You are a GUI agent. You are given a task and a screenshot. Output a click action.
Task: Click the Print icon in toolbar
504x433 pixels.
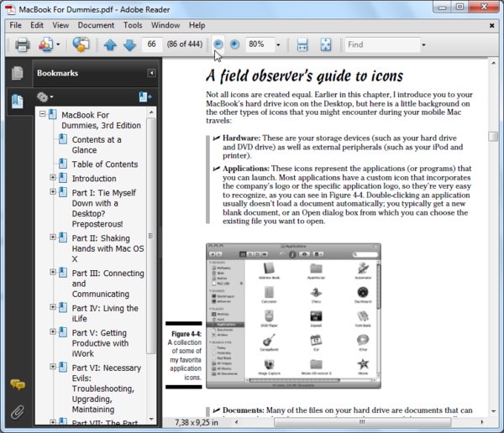(x=22, y=44)
